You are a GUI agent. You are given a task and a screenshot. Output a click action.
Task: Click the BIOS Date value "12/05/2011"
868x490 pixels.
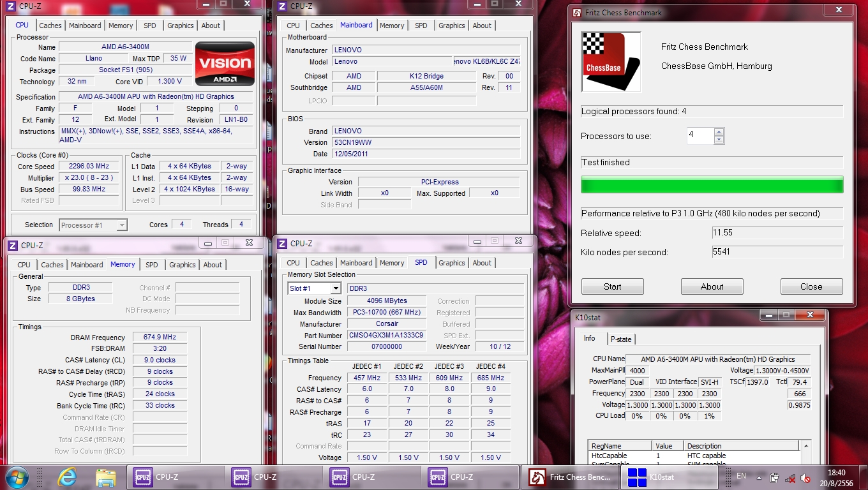click(426, 154)
